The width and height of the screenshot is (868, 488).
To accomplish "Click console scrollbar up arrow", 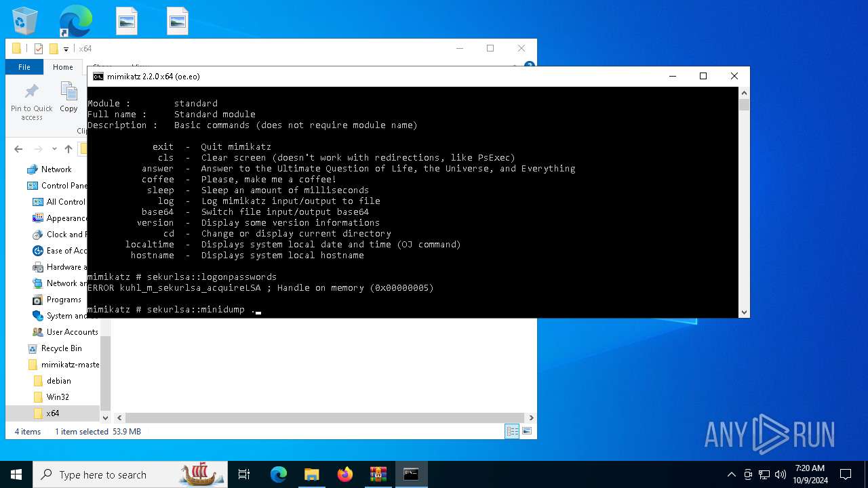I will click(744, 92).
